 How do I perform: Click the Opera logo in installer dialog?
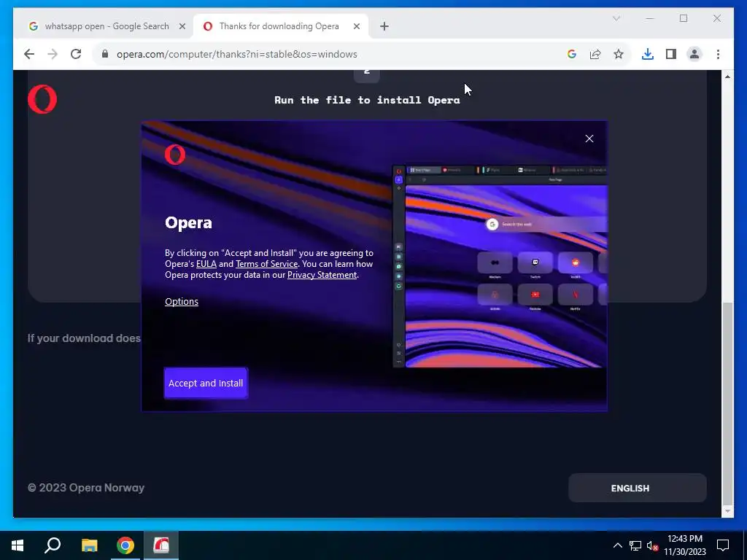(175, 155)
